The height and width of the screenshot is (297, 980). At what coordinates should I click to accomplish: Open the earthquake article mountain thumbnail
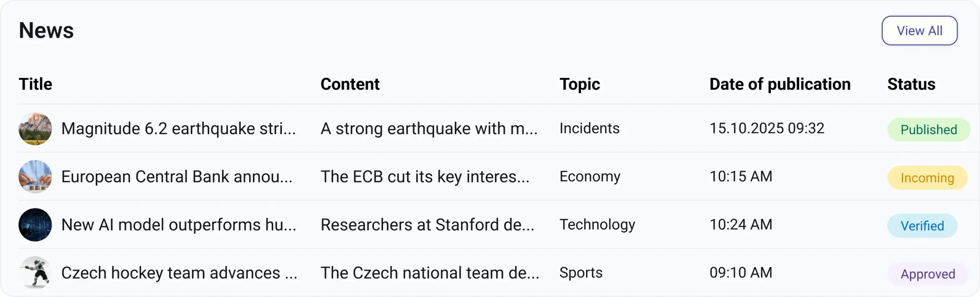point(35,128)
